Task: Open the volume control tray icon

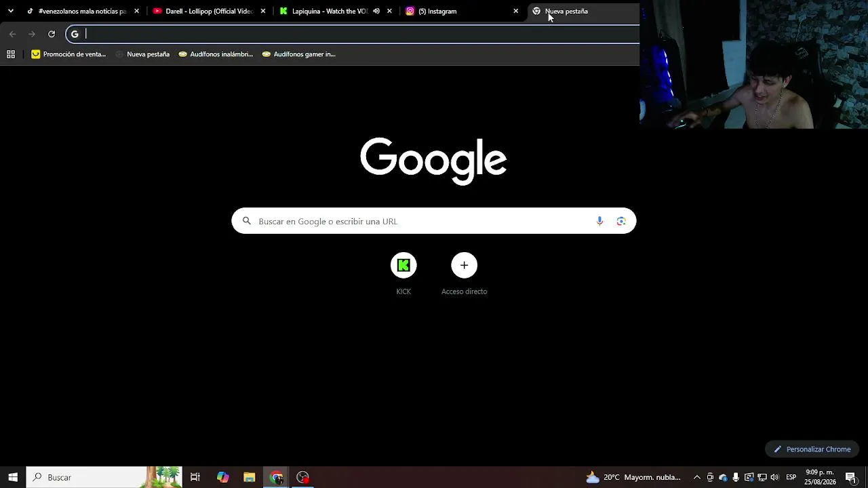Action: point(774,477)
